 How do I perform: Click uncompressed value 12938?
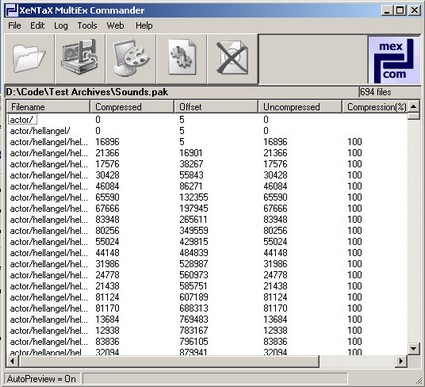[x=275, y=331]
